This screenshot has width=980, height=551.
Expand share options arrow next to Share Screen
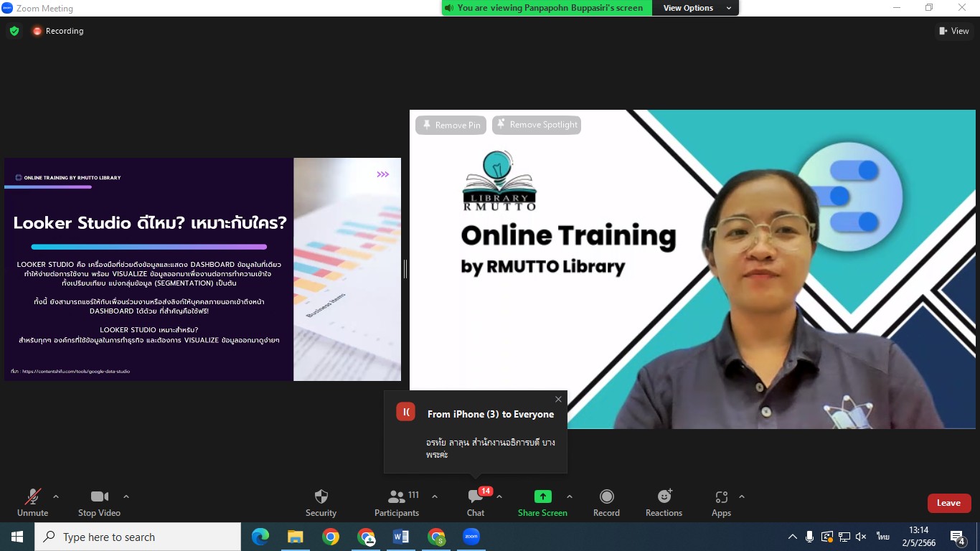pyautogui.click(x=570, y=496)
